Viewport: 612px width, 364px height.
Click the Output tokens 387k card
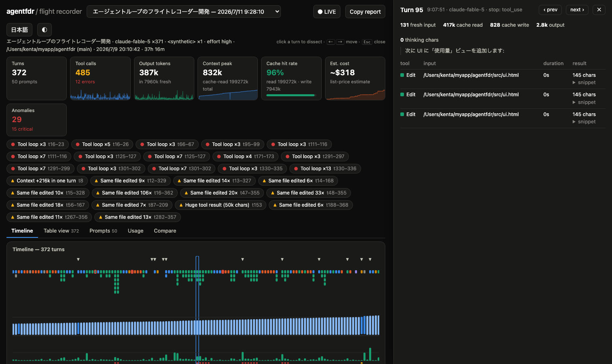click(x=164, y=78)
